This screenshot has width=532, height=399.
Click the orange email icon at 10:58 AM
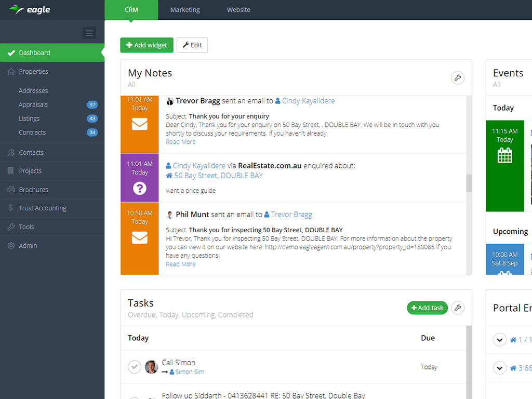(139, 237)
